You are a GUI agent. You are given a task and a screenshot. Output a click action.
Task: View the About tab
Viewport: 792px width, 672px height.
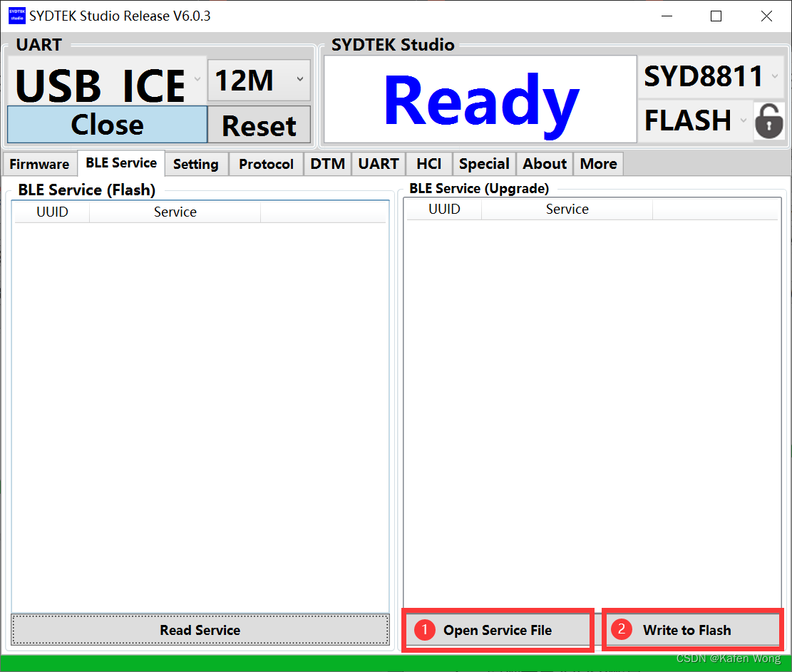(544, 164)
